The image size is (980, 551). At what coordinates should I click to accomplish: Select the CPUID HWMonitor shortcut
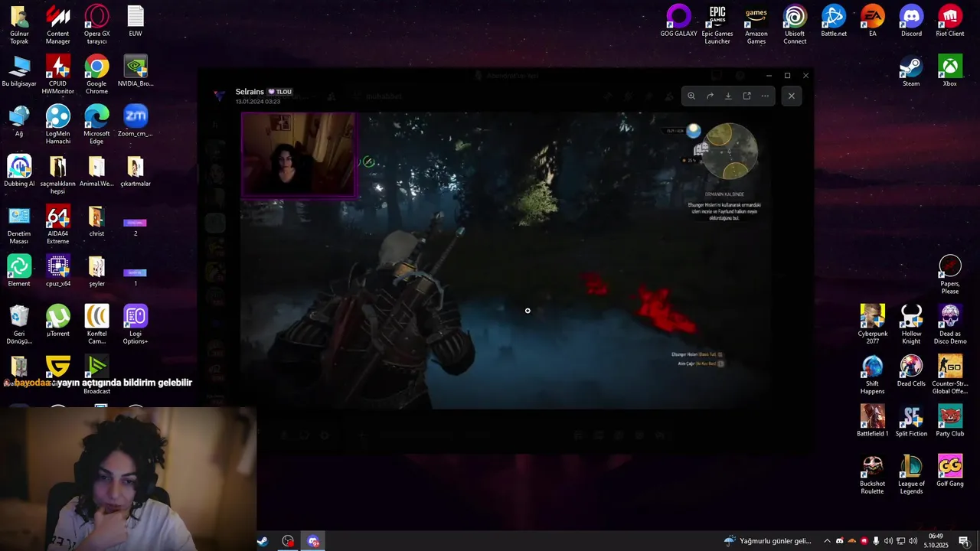(58, 75)
